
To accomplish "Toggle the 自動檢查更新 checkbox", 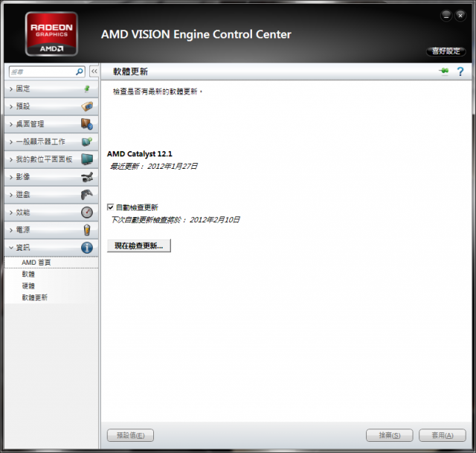I will pos(110,207).
